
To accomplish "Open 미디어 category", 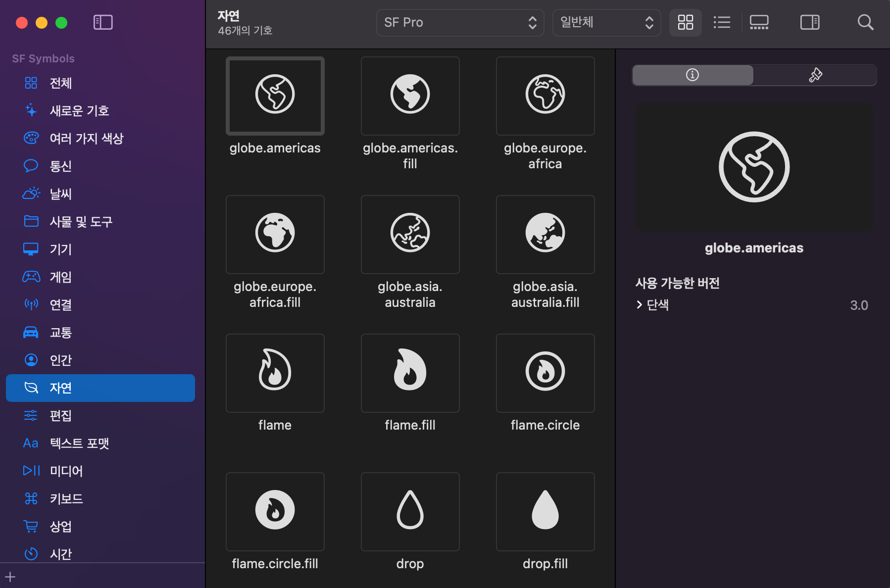I will (100, 471).
